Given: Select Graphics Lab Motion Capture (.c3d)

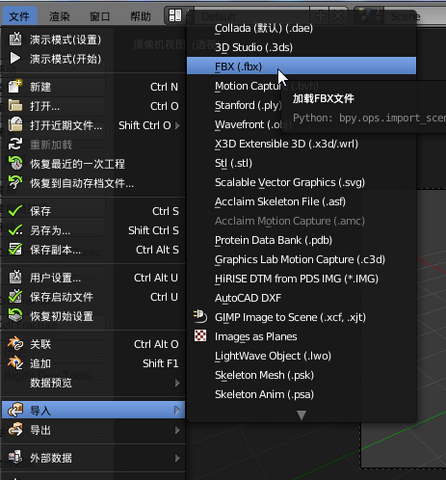Looking at the screenshot, I should (301, 259).
